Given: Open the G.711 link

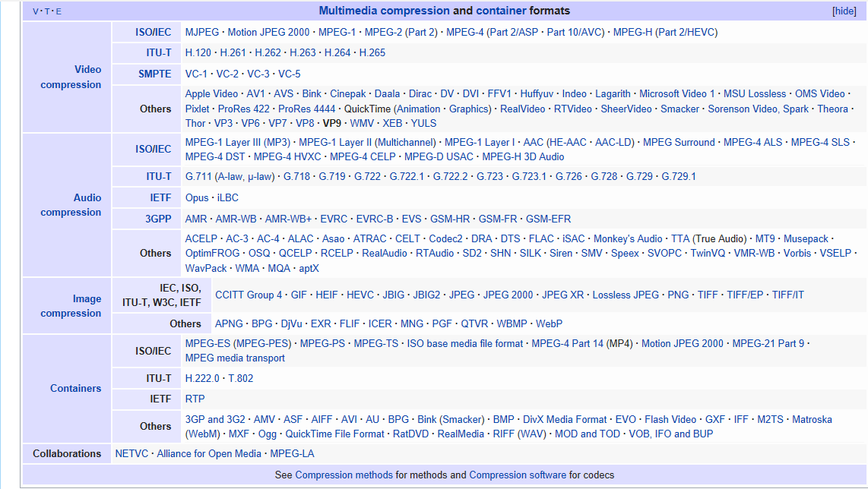Looking at the screenshot, I should [x=198, y=176].
